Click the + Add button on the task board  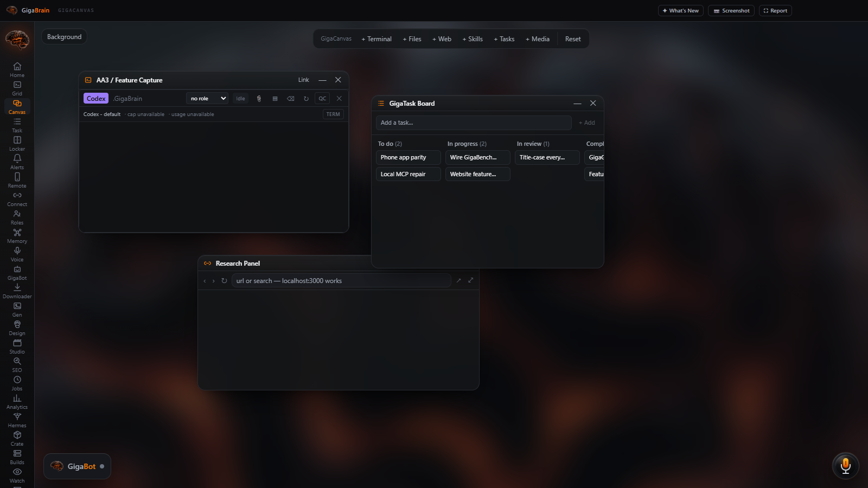point(587,123)
